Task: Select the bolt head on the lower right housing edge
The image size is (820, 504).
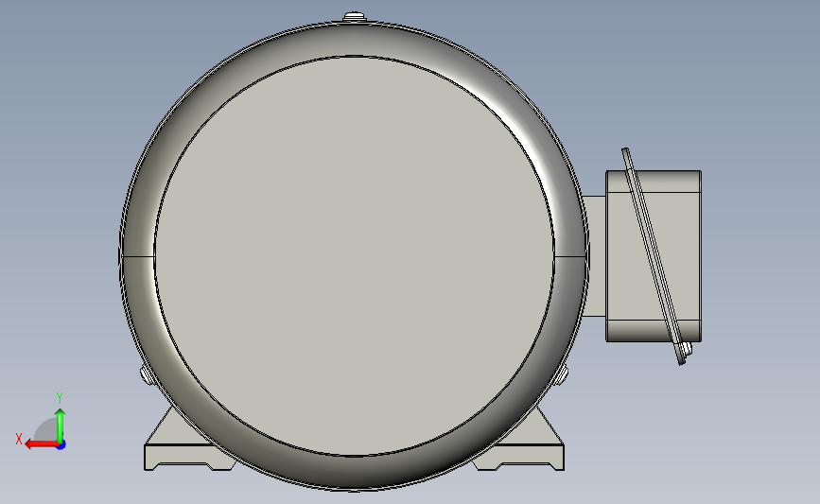Action: (x=562, y=375)
